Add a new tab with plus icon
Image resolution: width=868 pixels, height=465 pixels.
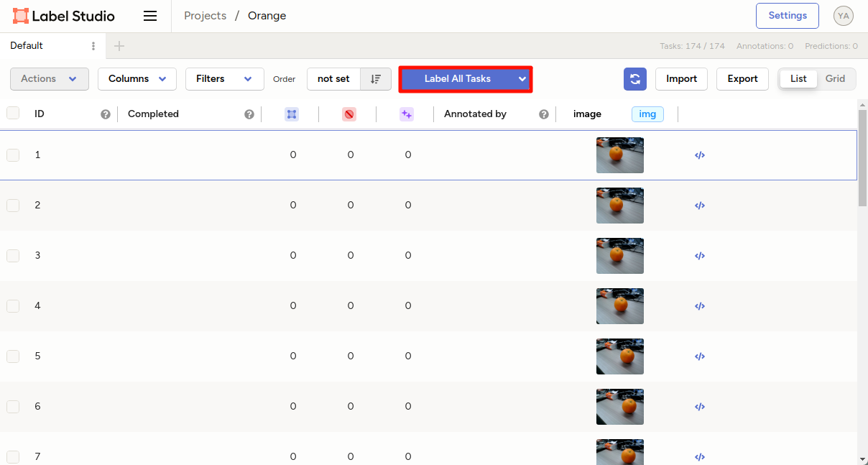coord(119,46)
